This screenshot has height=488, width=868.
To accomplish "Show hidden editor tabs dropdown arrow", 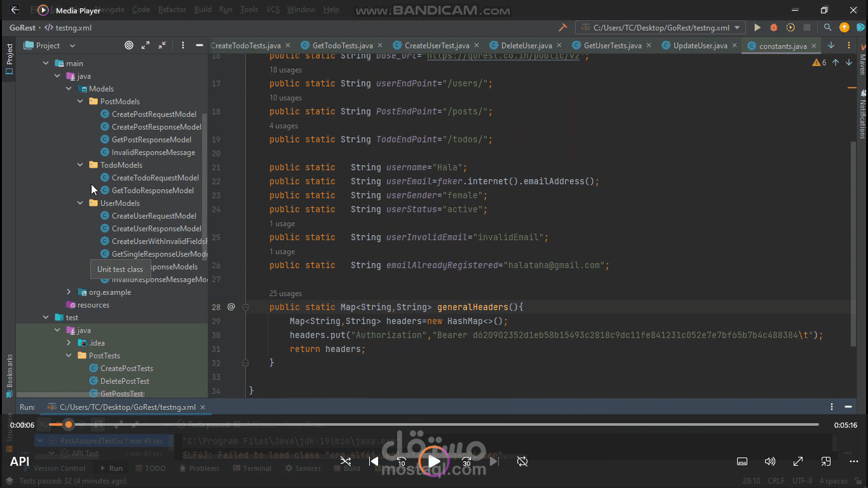I will pos(831,46).
